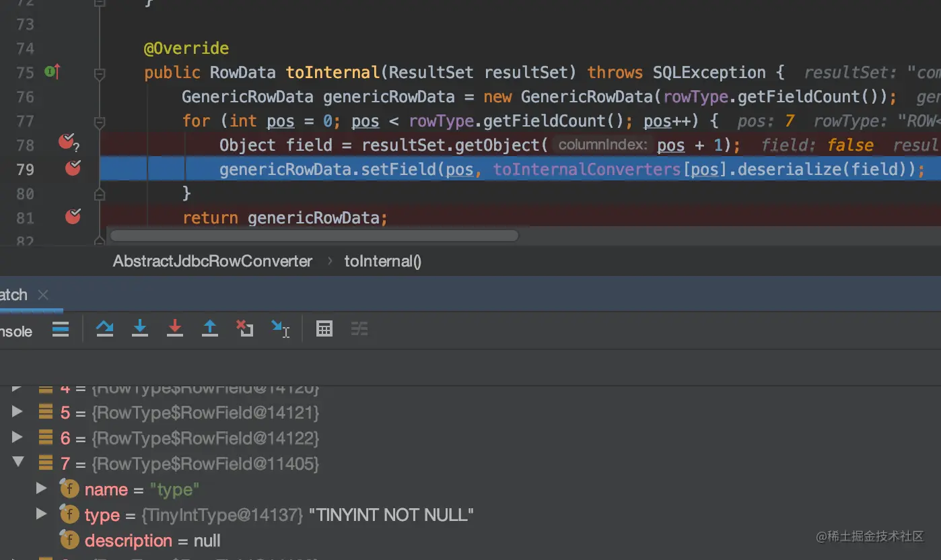
Task: Click the @Override annotation
Action: 186,48
